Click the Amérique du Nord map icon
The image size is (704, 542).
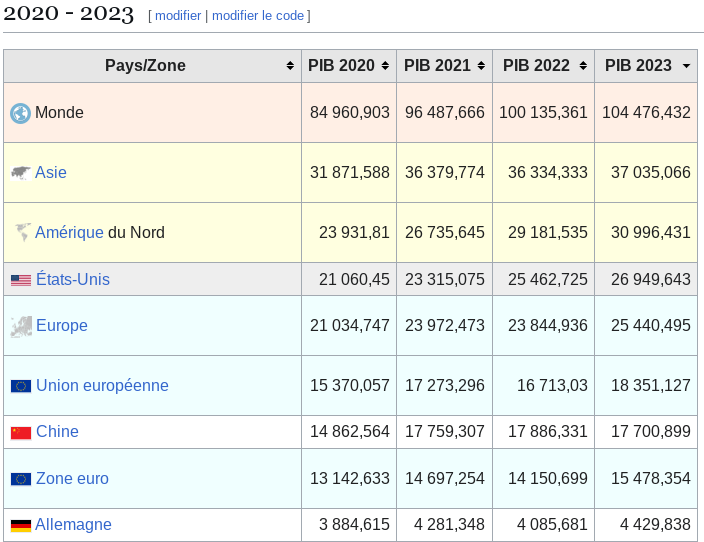click(x=22, y=232)
